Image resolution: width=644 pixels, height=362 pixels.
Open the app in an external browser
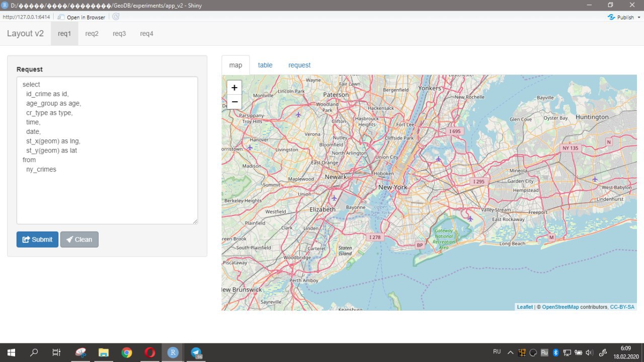[x=82, y=17]
